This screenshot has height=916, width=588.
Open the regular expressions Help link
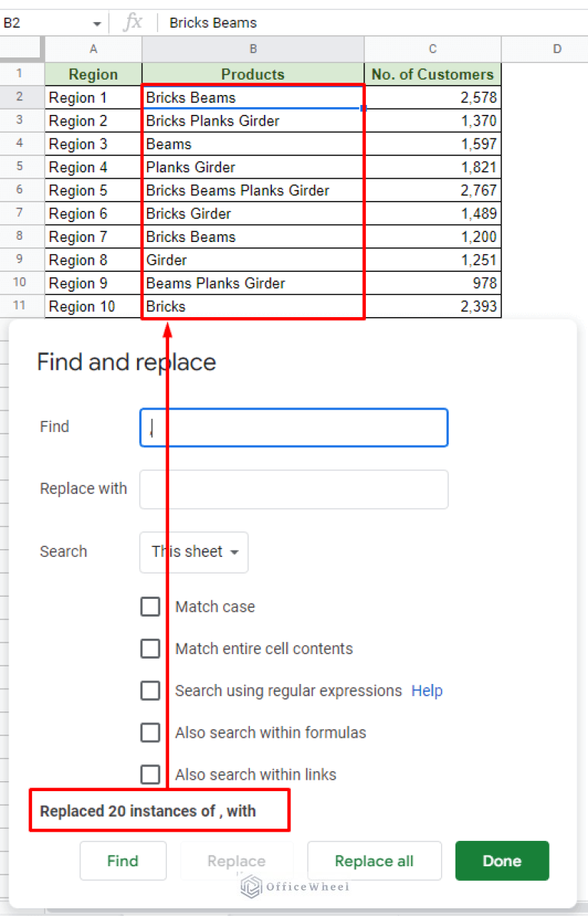(426, 691)
